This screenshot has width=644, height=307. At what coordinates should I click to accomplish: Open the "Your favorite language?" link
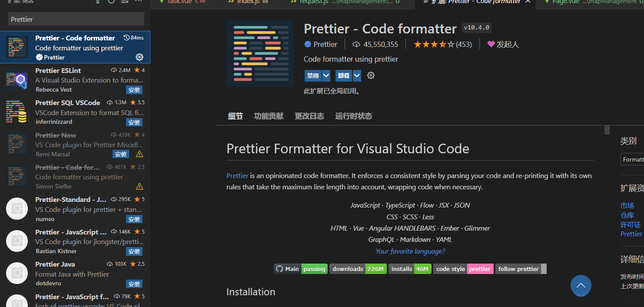click(x=410, y=251)
